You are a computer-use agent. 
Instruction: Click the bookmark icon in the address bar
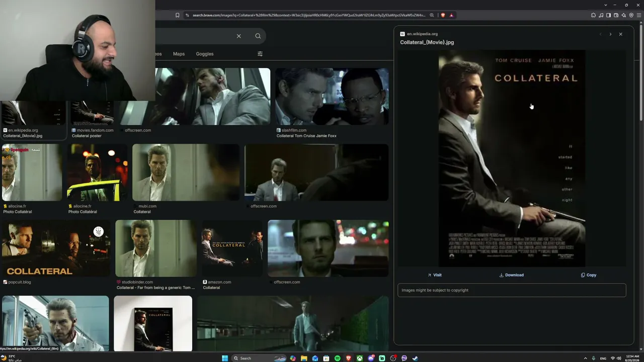[x=177, y=15]
